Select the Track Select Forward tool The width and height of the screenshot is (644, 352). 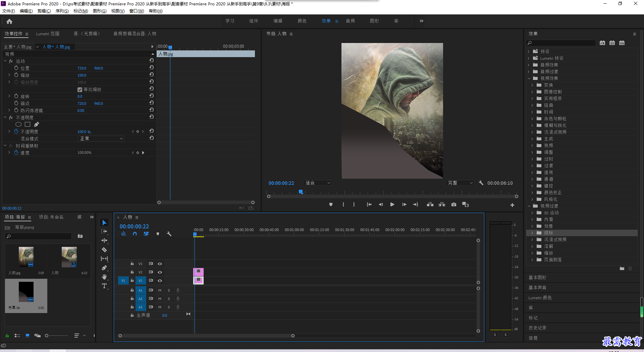point(104,231)
